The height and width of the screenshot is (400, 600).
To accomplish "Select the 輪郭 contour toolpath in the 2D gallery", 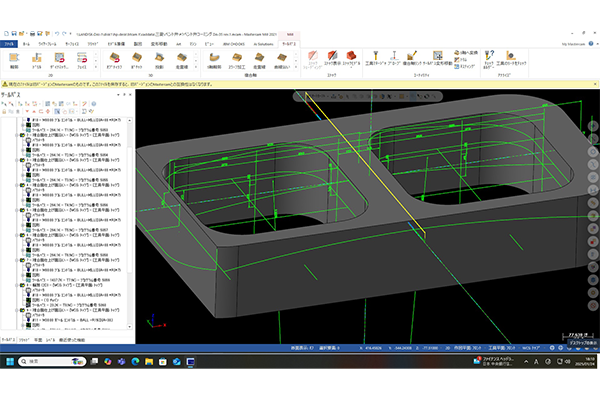I will [14, 60].
